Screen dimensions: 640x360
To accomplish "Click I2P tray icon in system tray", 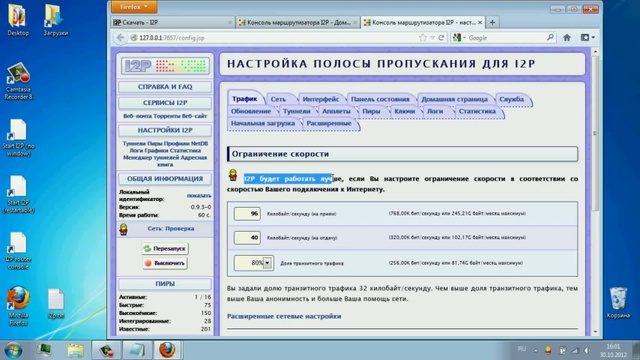I will 548,350.
